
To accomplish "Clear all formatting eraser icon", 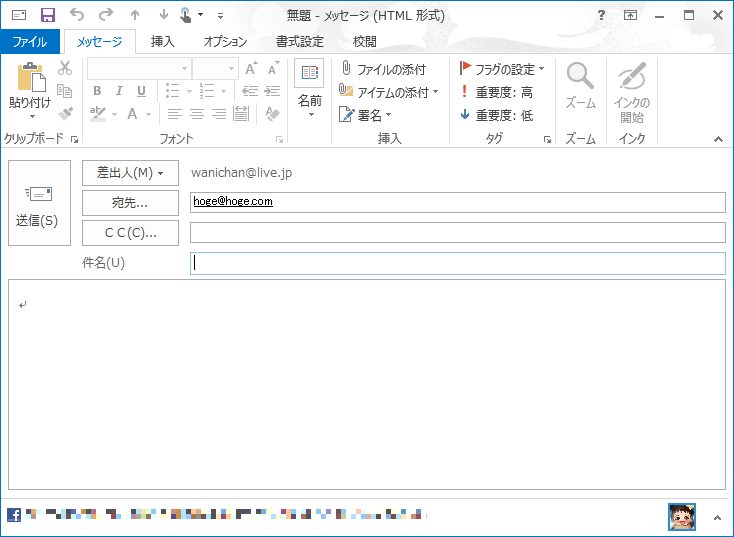I will 272,114.
